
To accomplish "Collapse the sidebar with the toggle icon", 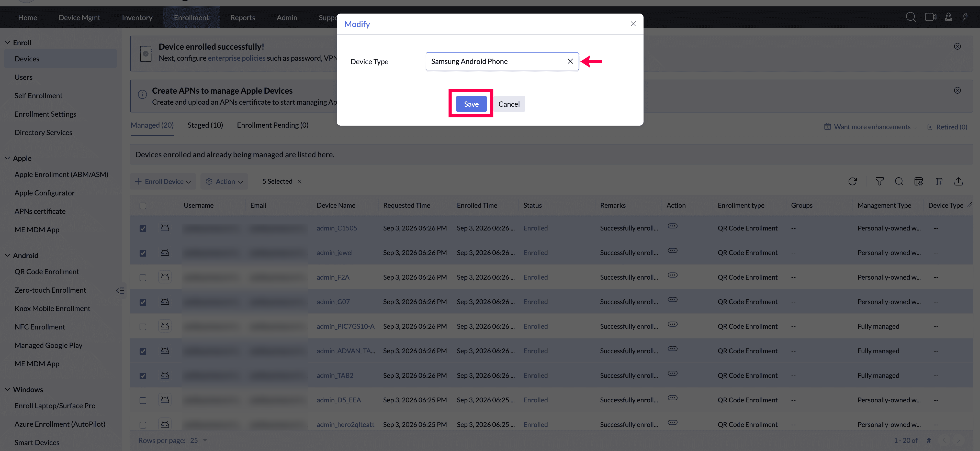I will [120, 291].
